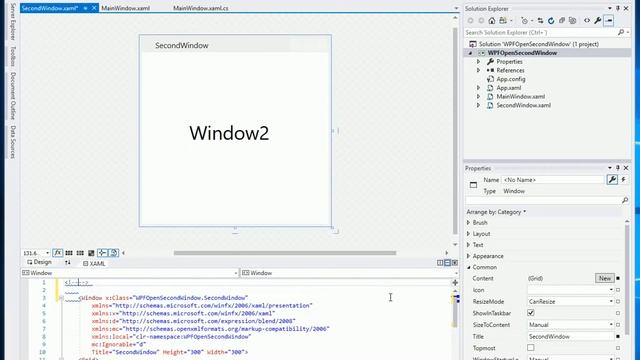This screenshot has height=360, width=640.
Task: Click the Name field in Properties
Action: tap(553, 180)
